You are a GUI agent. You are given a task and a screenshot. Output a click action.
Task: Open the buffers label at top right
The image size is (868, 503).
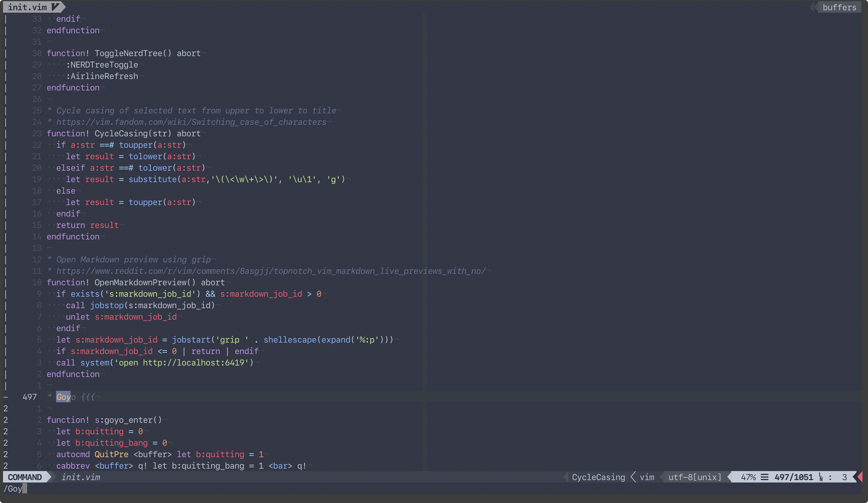click(839, 7)
